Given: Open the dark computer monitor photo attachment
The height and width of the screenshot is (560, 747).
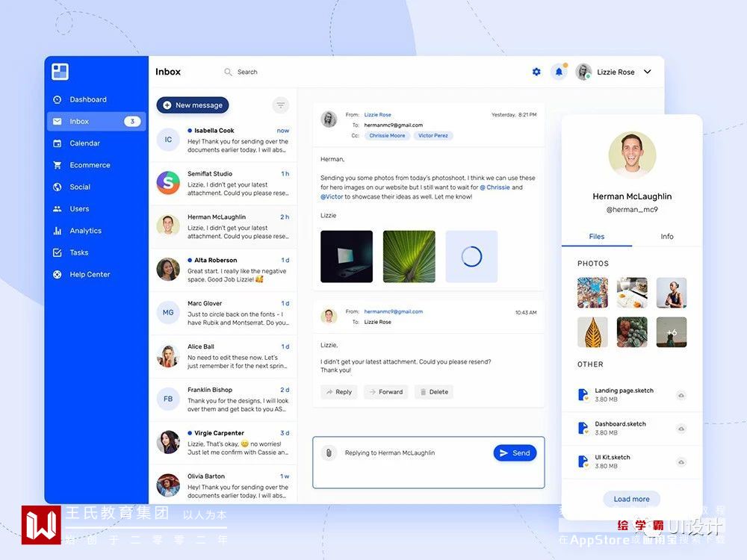Looking at the screenshot, I should click(347, 257).
